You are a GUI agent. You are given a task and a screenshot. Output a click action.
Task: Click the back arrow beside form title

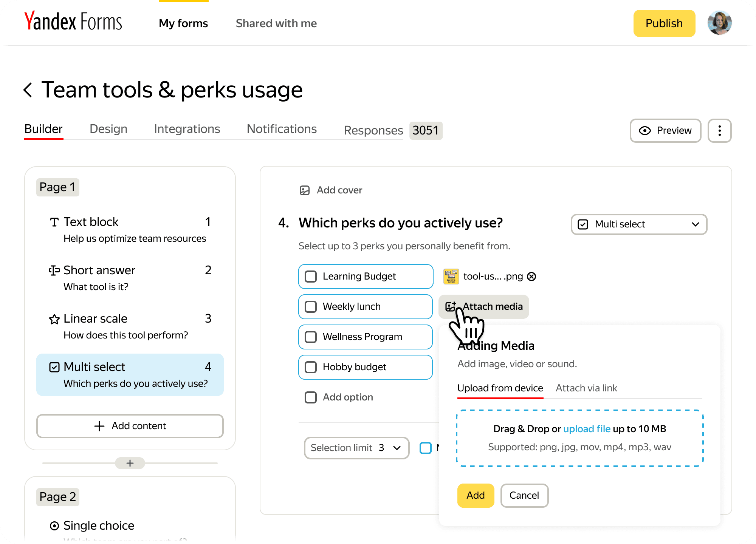[x=28, y=90]
